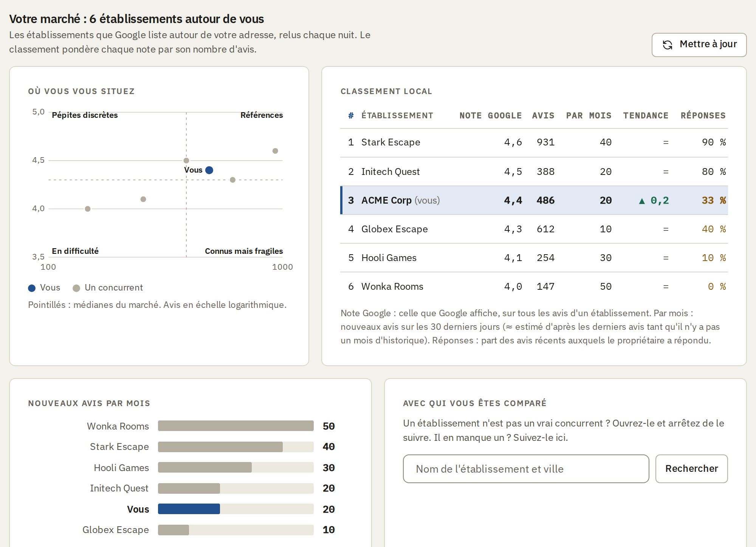This screenshot has height=547, width=756.
Task: Click the Un concurrent legend dot
Action: tap(76, 288)
